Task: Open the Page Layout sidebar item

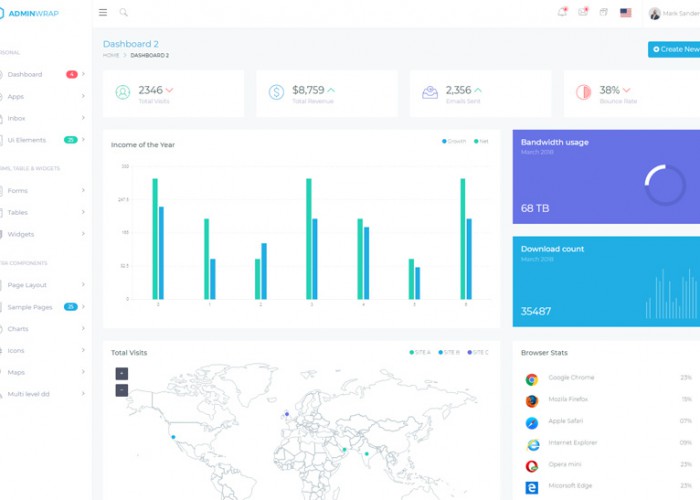Action: coord(27,285)
